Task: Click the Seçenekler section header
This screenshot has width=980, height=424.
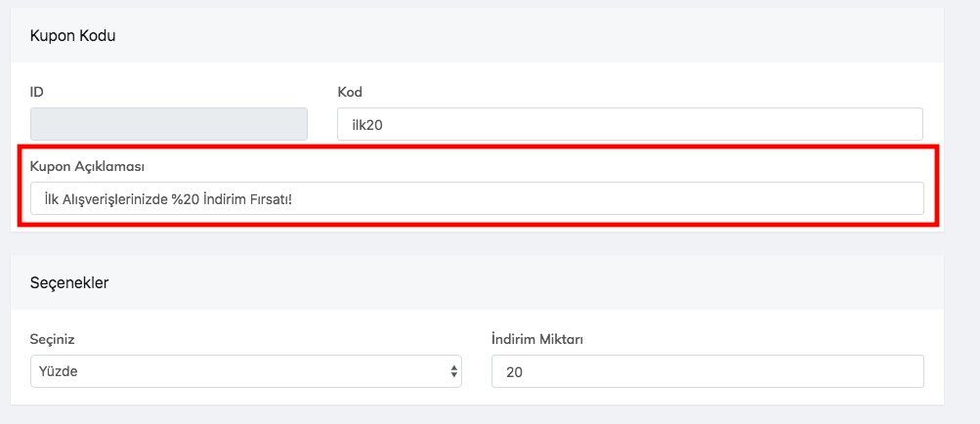Action: pyautogui.click(x=69, y=283)
